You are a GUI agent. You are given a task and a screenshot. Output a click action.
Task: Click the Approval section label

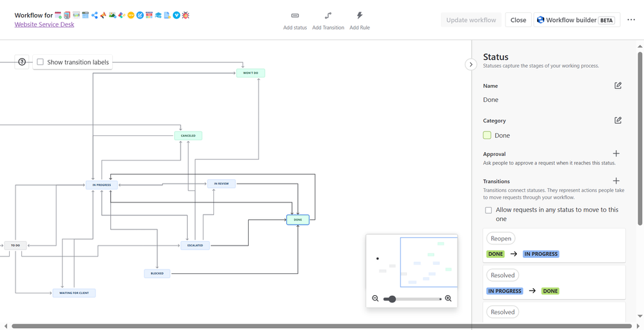[x=494, y=154]
